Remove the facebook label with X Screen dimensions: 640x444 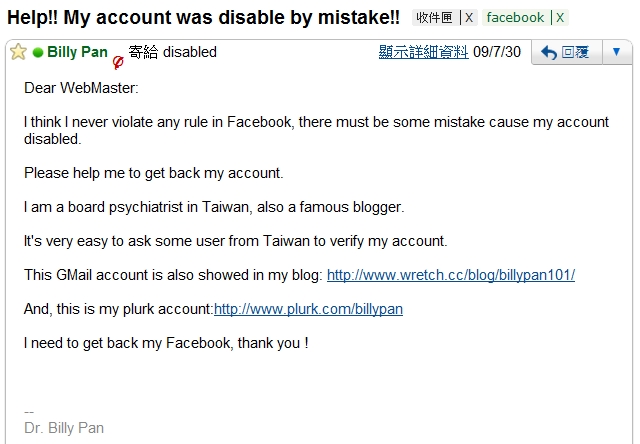click(560, 18)
